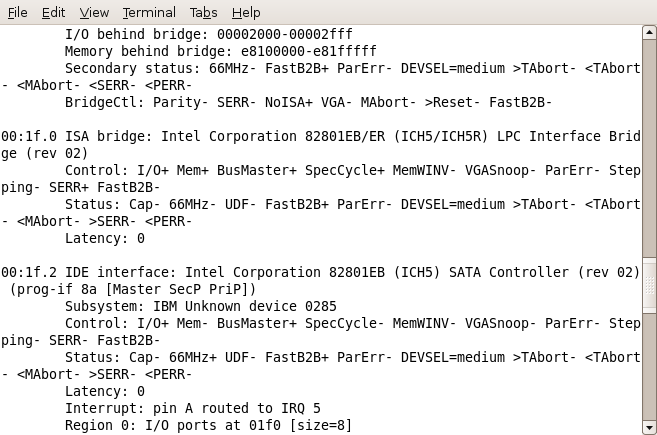Open the Edit menu
This screenshot has height=435, width=657.
tap(53, 13)
